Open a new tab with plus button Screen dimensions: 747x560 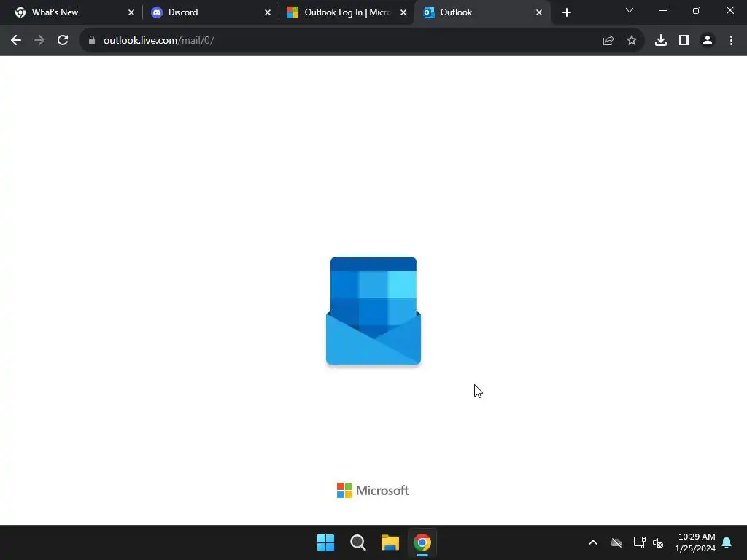coord(566,12)
